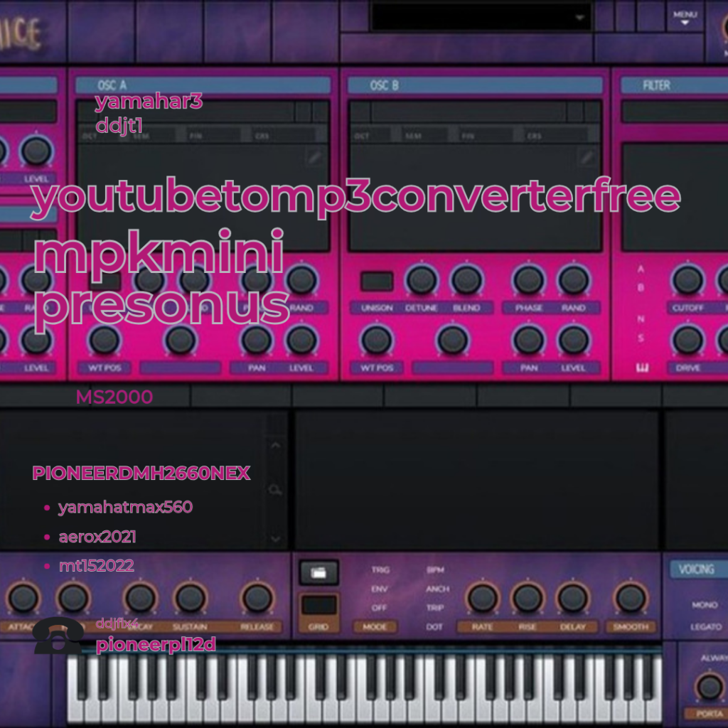
Task: Click the OSC B RAND knob
Action: tap(574, 280)
